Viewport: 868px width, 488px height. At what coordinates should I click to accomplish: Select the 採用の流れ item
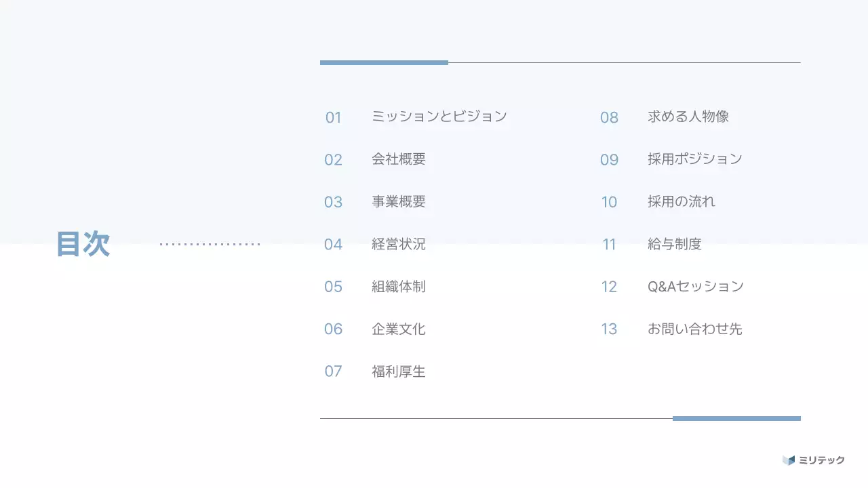(x=683, y=201)
